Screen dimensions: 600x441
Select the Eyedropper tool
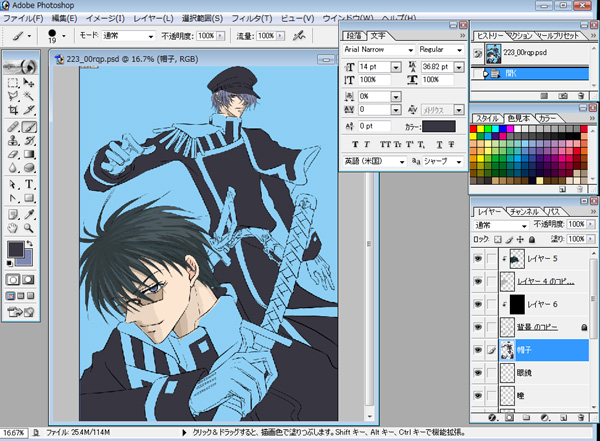point(29,214)
